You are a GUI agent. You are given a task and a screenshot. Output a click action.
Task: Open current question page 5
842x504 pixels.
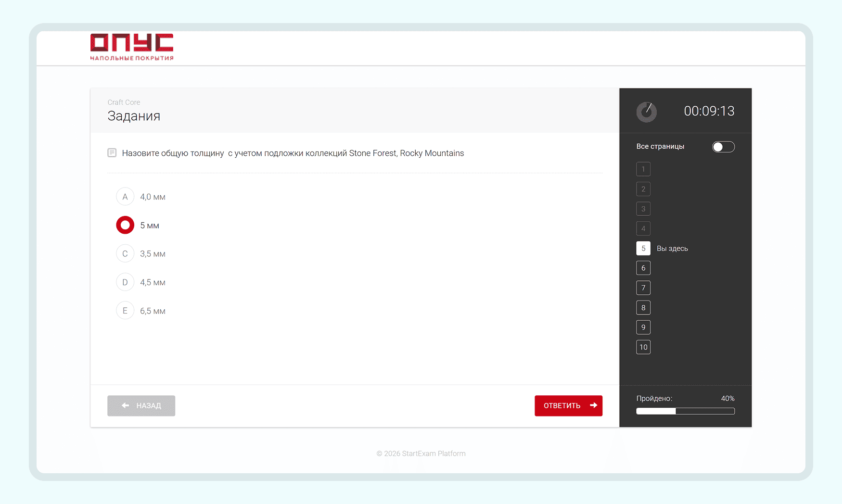click(643, 248)
